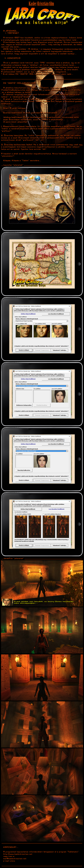Viewport: 84px width, 868px height.
Task: Click 'Webkamera bekapcsolása' button
Action: click(x=24, y=405)
